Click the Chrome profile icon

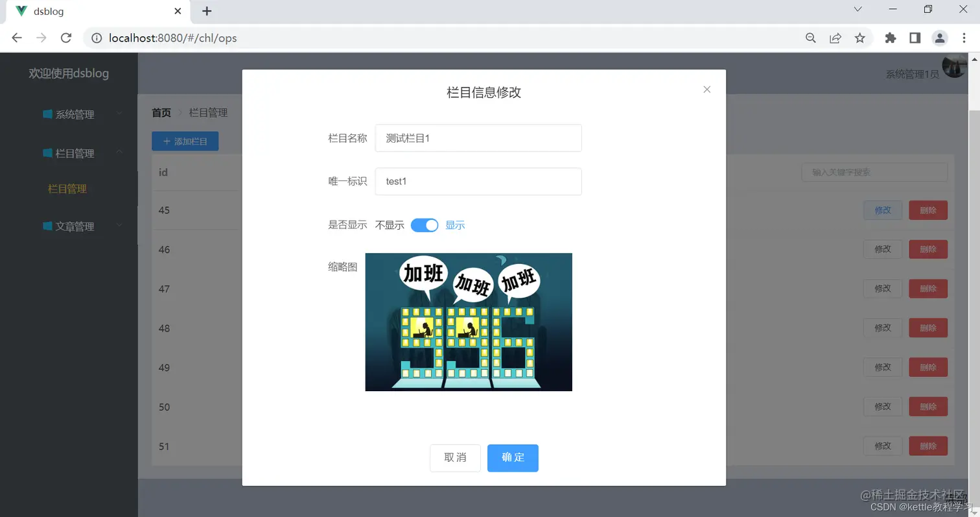(x=940, y=38)
